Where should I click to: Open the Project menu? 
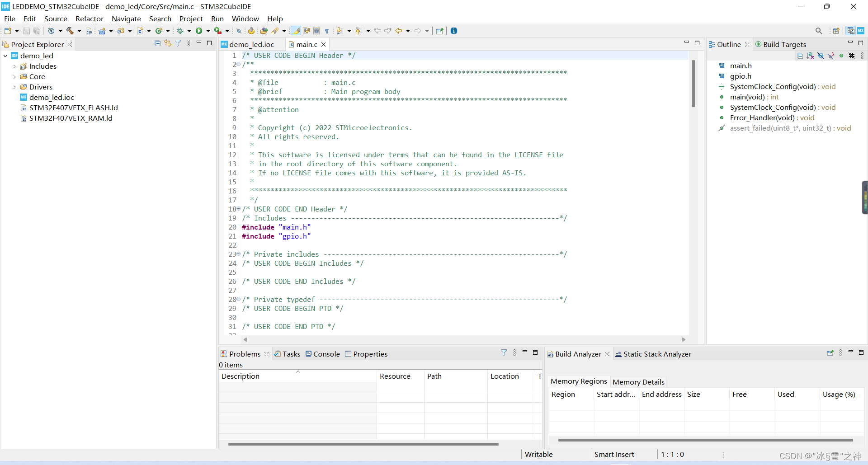(x=191, y=19)
